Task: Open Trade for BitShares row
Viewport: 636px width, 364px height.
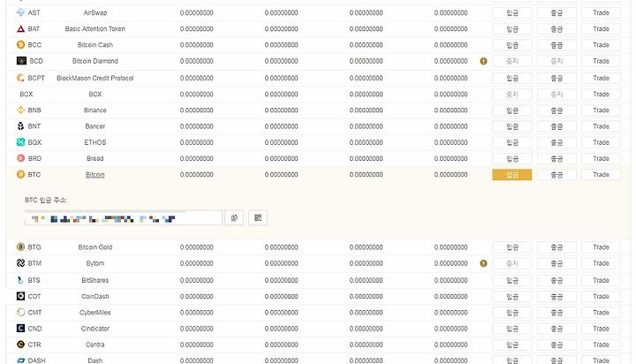Action: 601,280
